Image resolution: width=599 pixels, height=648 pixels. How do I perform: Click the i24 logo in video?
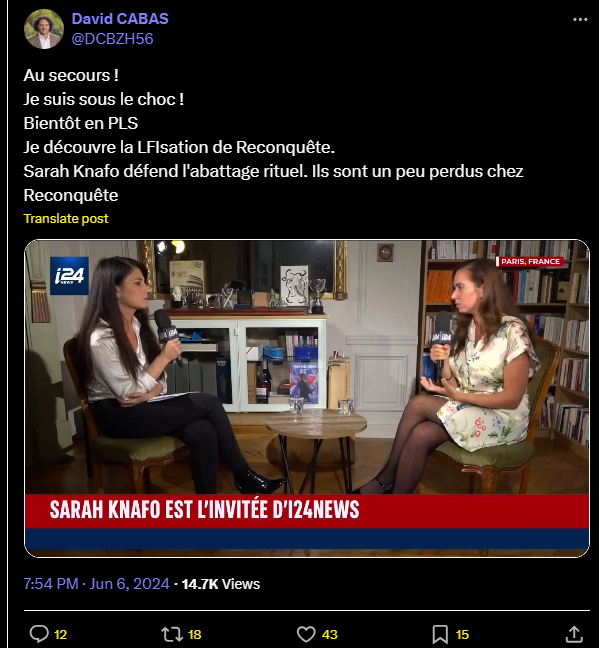pos(69,276)
